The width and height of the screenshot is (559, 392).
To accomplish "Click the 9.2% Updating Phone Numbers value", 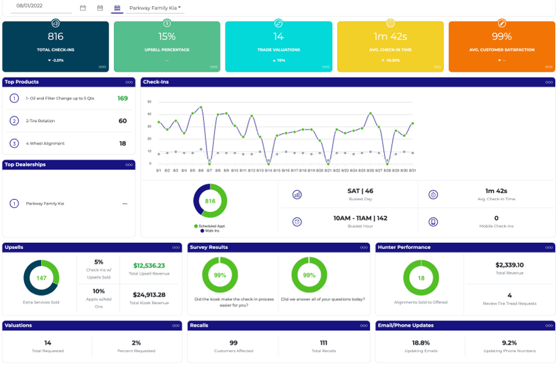I will coord(509,343).
